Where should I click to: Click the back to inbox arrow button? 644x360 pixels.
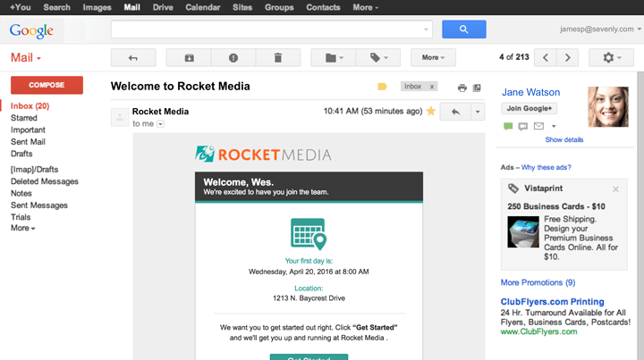pyautogui.click(x=133, y=57)
